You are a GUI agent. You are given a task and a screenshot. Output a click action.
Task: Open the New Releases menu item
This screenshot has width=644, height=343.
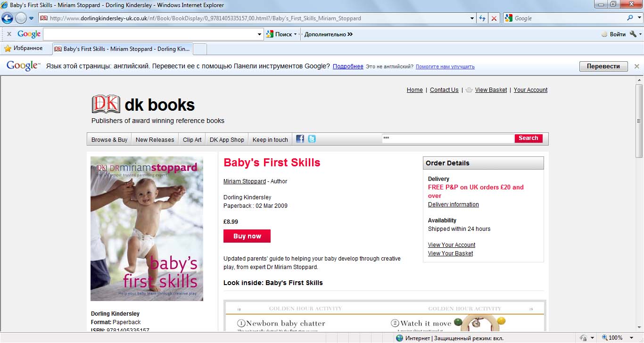pos(155,139)
